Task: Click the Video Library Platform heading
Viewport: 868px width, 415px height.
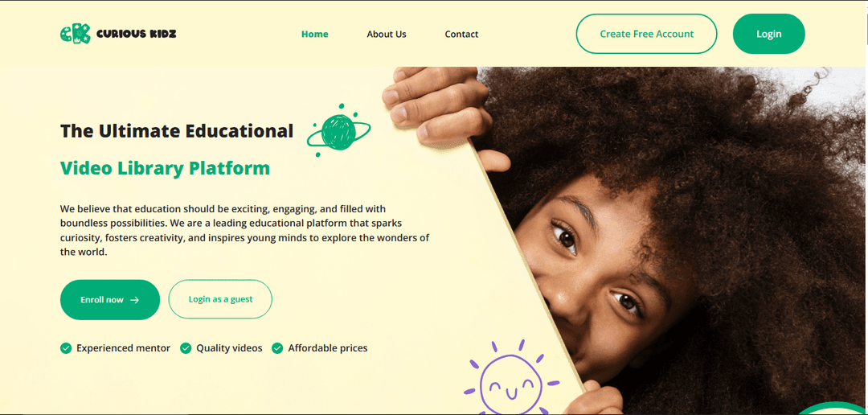Action: pos(165,168)
